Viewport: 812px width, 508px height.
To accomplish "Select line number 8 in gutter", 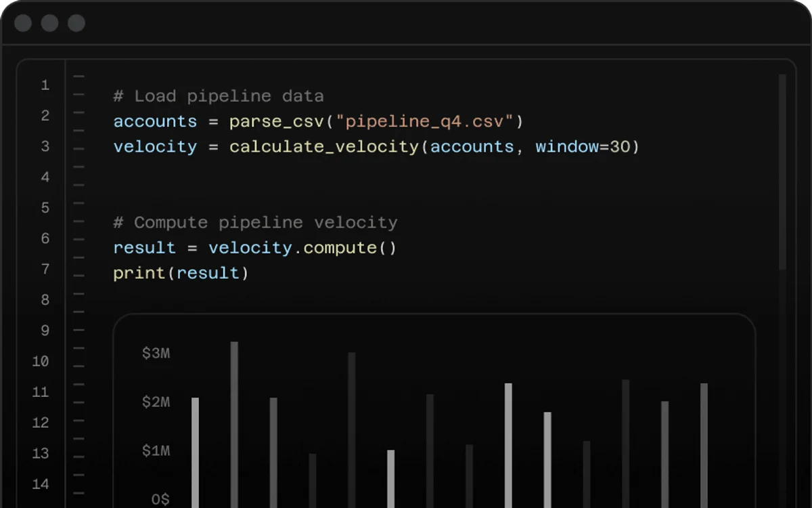I will tap(45, 300).
